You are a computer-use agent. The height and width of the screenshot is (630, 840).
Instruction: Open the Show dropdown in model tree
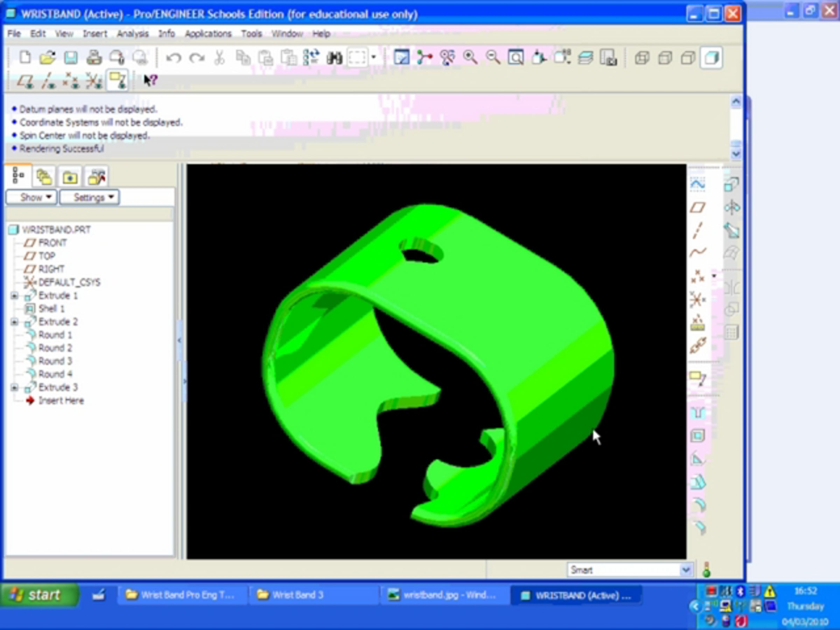[x=31, y=197]
